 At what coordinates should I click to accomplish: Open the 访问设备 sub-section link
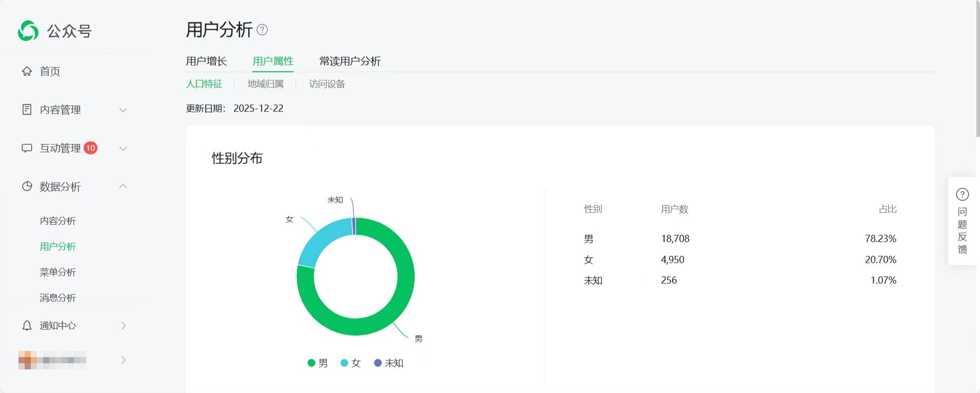pyautogui.click(x=327, y=84)
